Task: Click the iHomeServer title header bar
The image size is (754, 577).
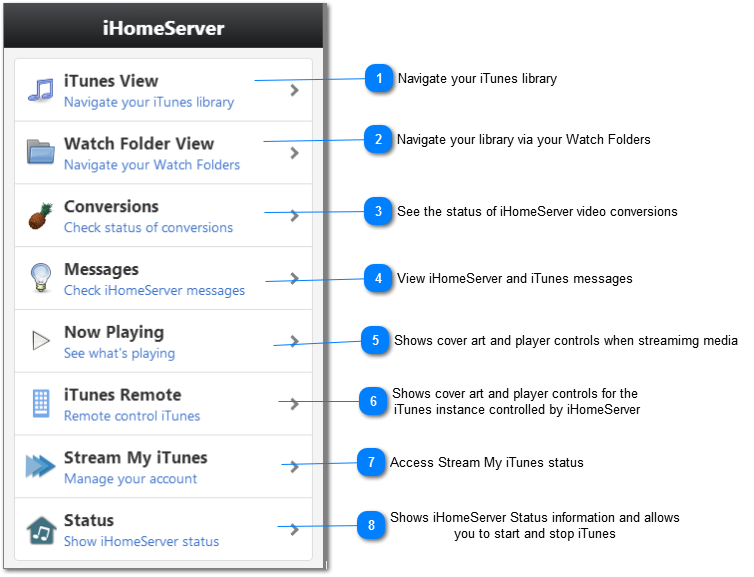Action: 164,28
